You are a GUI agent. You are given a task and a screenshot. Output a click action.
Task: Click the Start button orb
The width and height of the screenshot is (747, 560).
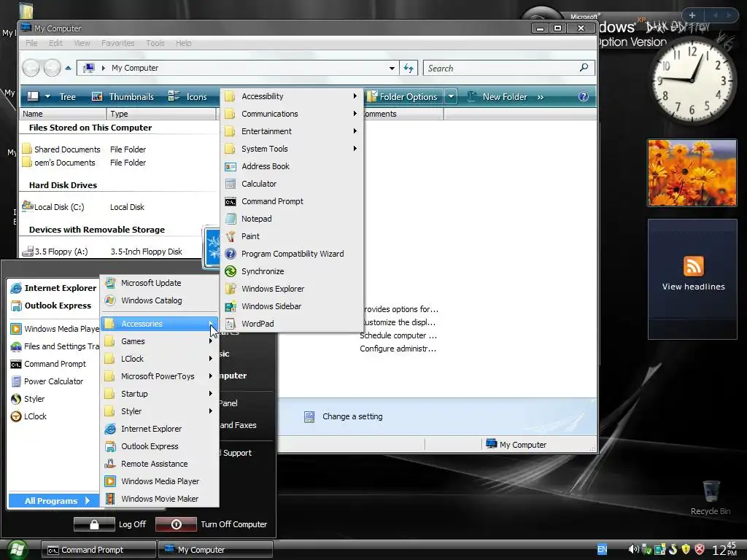16,550
